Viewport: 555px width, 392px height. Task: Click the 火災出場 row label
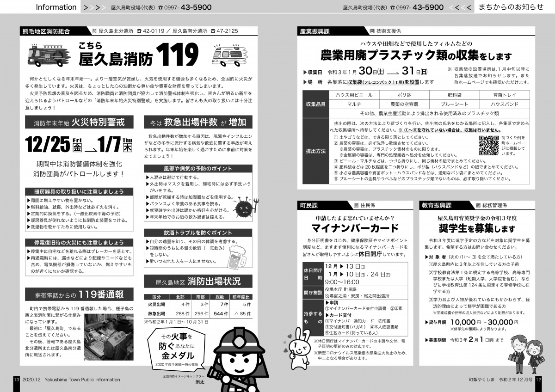click(x=156, y=305)
